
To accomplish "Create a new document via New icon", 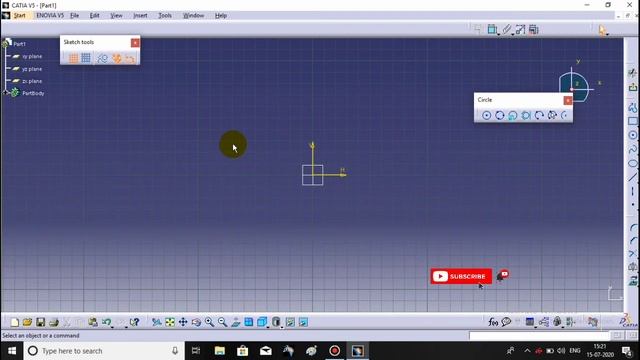I will pos(15,322).
